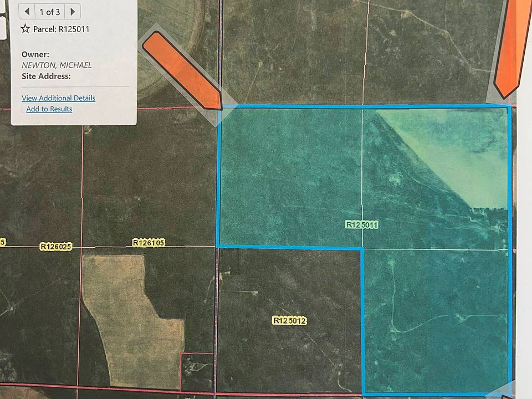Select the R126105 parcel label

click(149, 243)
